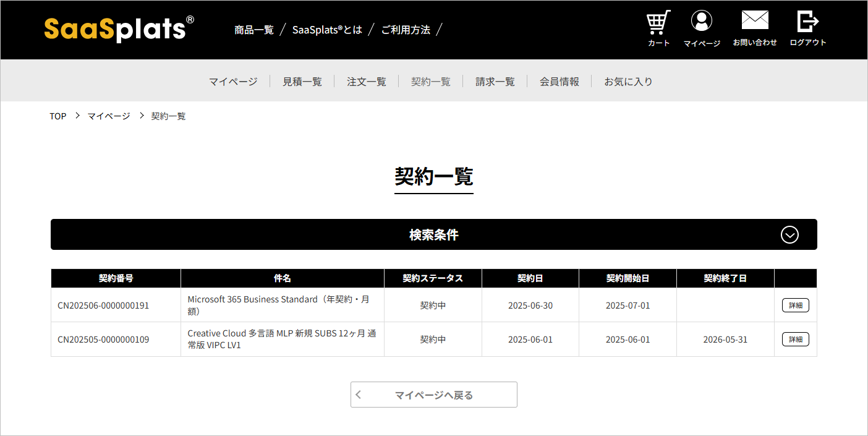This screenshot has width=868, height=436.
Task: Click the SaaSplats logo
Action: [x=119, y=29]
